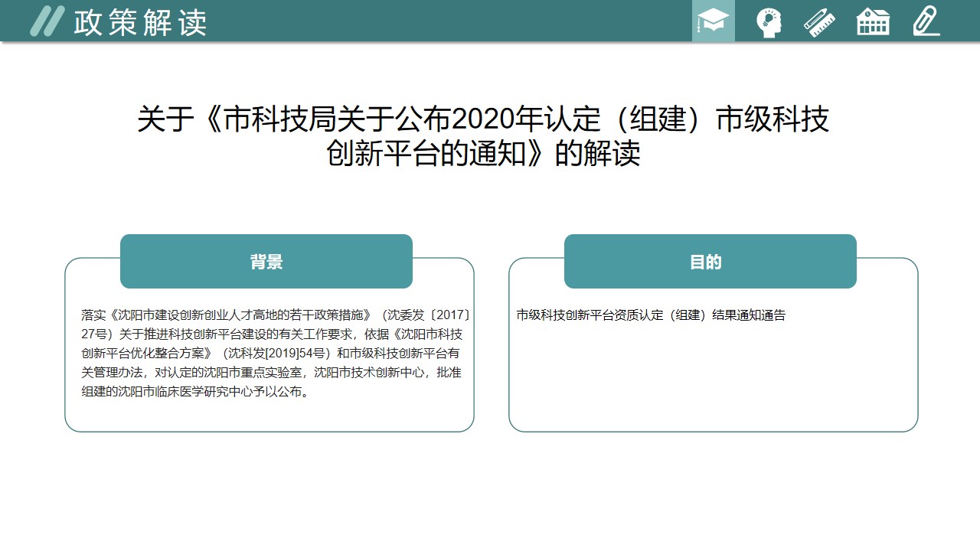980x551 pixels.
Task: Click the empty header bar space between title and icons
Action: click(444, 21)
